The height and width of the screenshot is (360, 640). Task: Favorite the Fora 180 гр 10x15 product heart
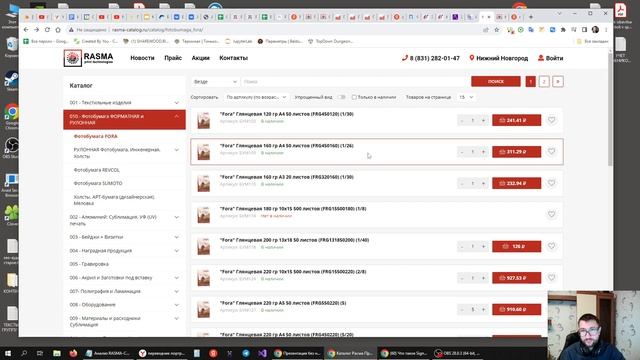551,214
